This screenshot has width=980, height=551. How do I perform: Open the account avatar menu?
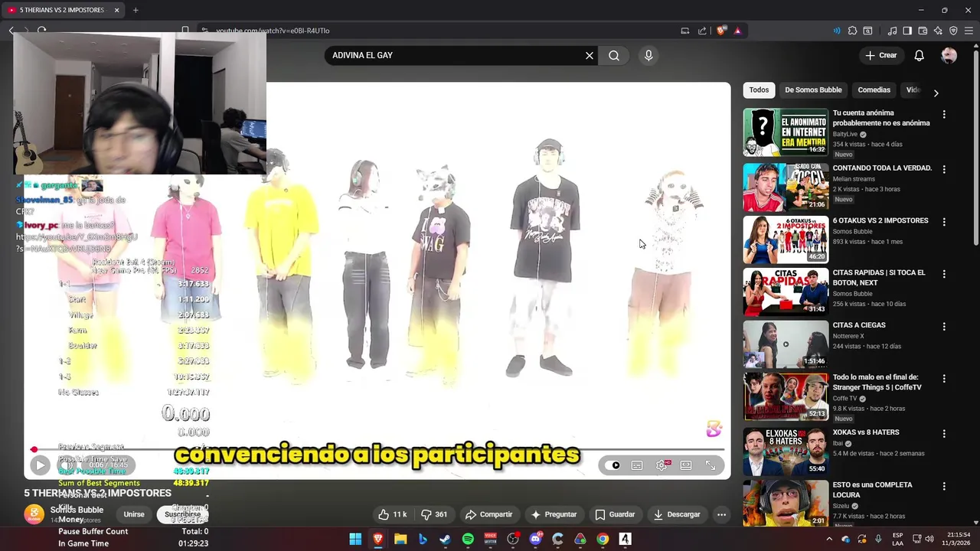pos(949,55)
